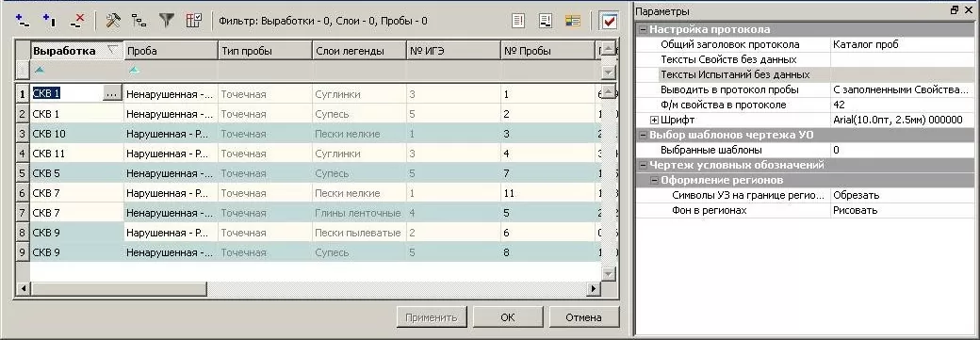Open the ellipsis browse button in СКВ 1 cell

pyautogui.click(x=112, y=94)
